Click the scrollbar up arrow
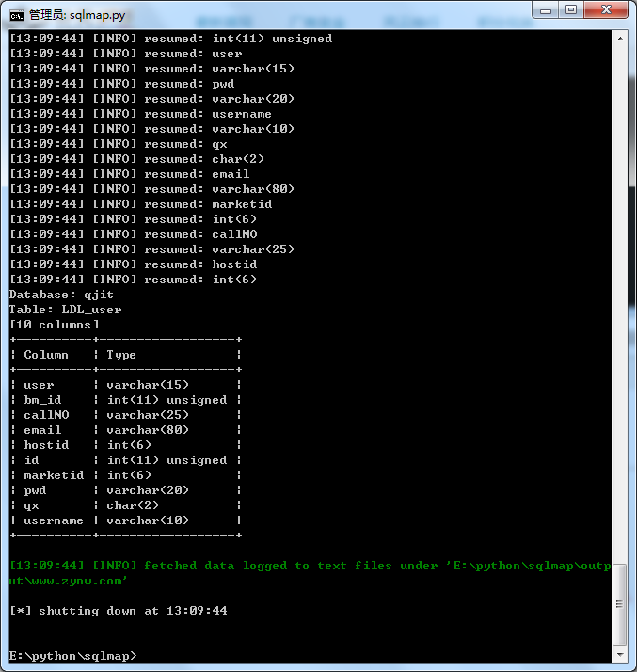The image size is (637, 672). (620, 39)
